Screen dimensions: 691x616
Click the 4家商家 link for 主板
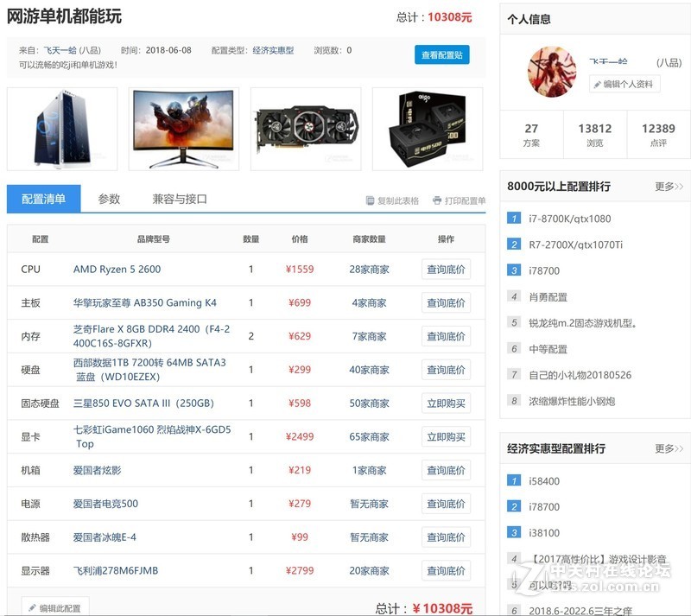(370, 303)
